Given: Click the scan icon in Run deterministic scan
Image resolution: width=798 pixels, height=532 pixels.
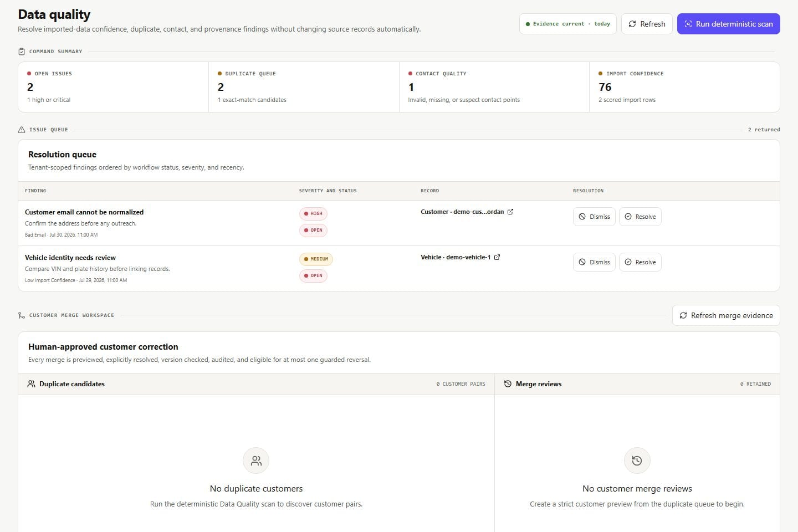Looking at the screenshot, I should [688, 24].
